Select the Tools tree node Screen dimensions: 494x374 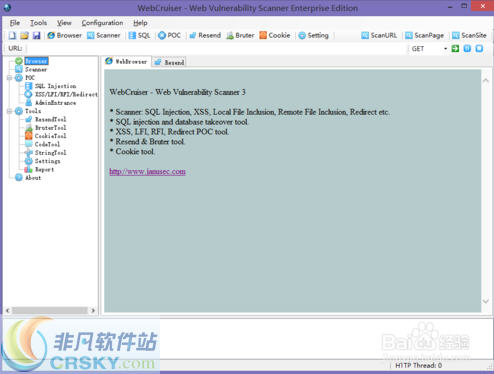[x=33, y=111]
